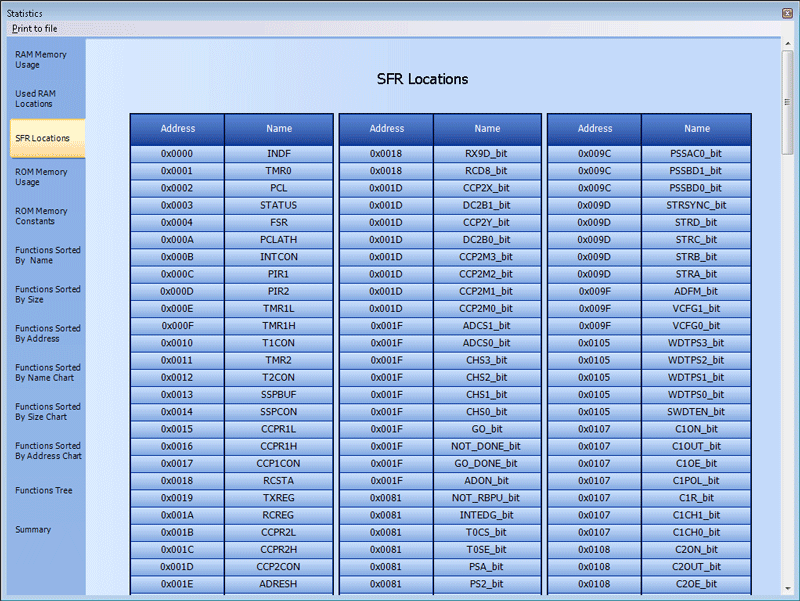Viewport: 800px width, 601px height.
Task: Click the TXREG cell
Action: pyautogui.click(x=279, y=498)
